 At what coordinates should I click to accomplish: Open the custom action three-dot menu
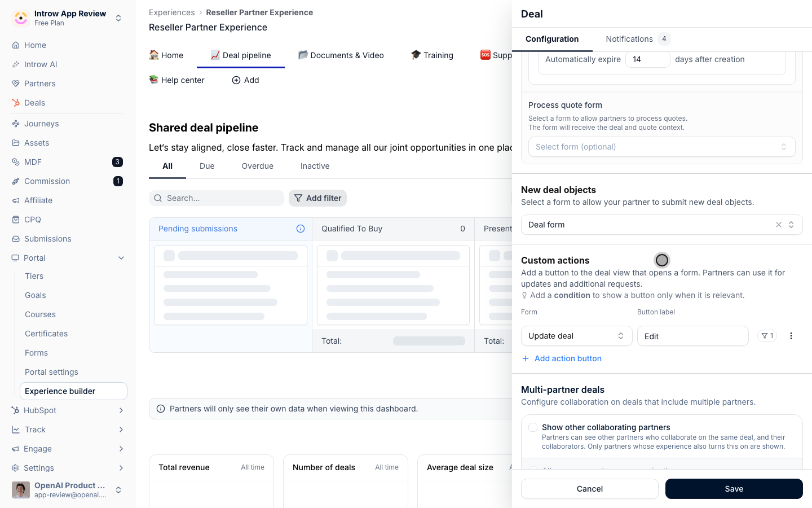[x=791, y=336]
